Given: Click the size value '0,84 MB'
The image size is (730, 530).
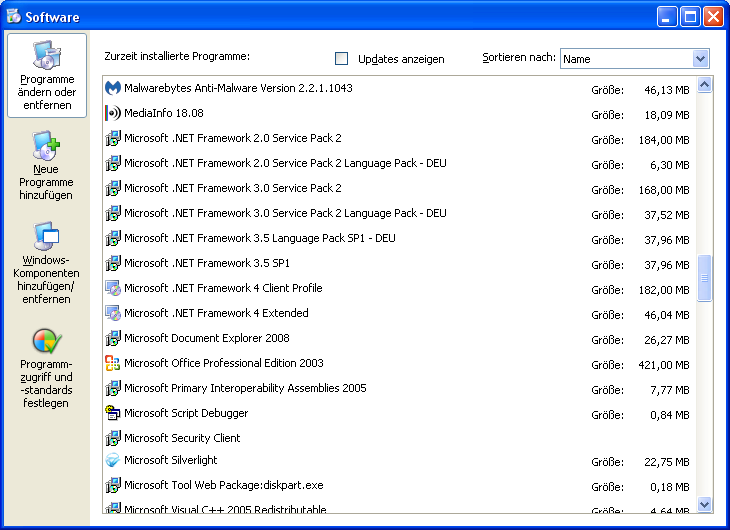Looking at the screenshot, I should 670,415.
